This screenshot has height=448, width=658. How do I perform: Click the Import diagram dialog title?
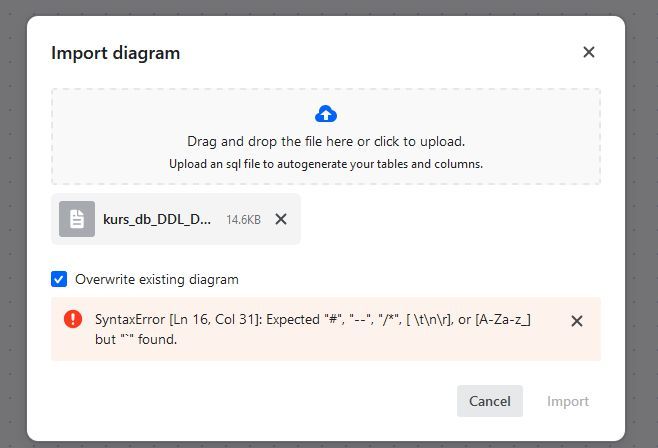pyautogui.click(x=115, y=53)
